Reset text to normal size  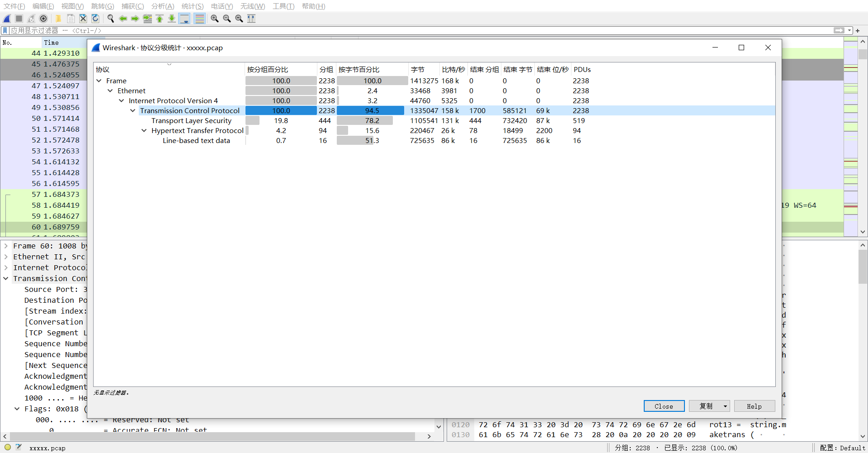tap(239, 19)
